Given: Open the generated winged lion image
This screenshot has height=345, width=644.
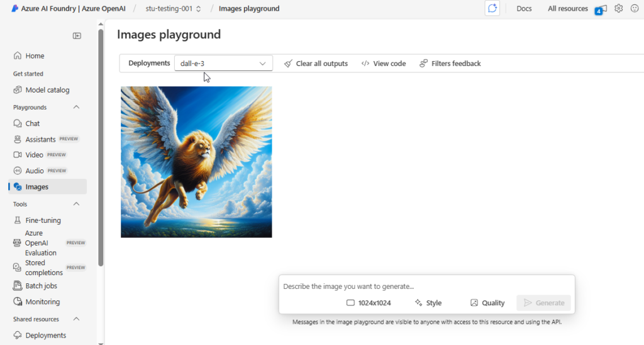Looking at the screenshot, I should 196,162.
